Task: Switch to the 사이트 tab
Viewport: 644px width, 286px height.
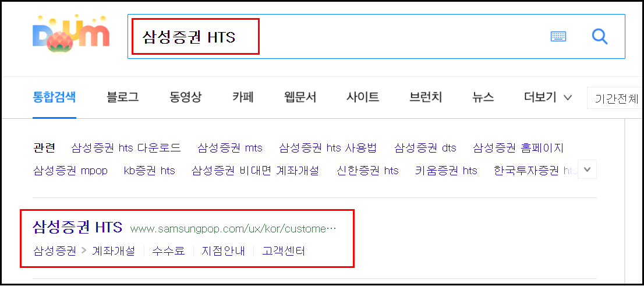Action: 363,97
